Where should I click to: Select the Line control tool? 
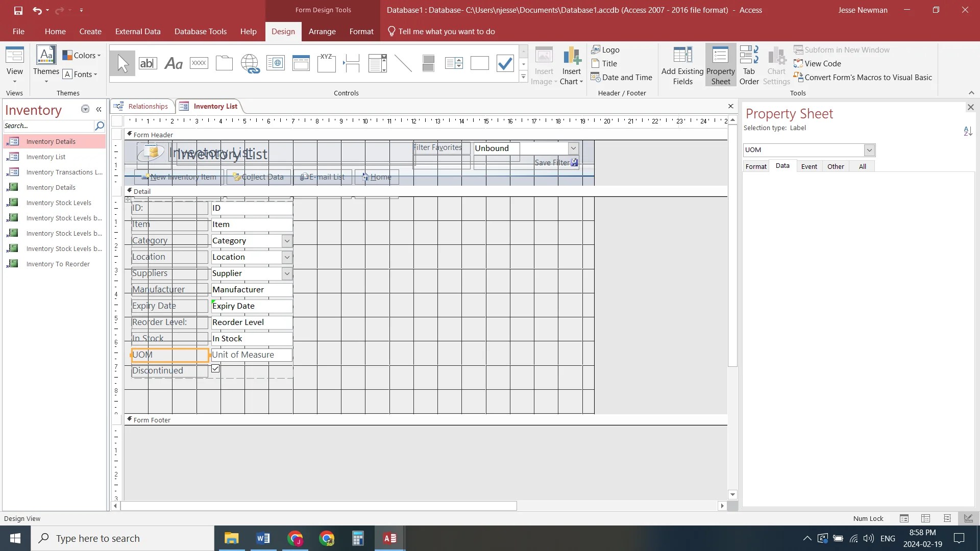403,63
